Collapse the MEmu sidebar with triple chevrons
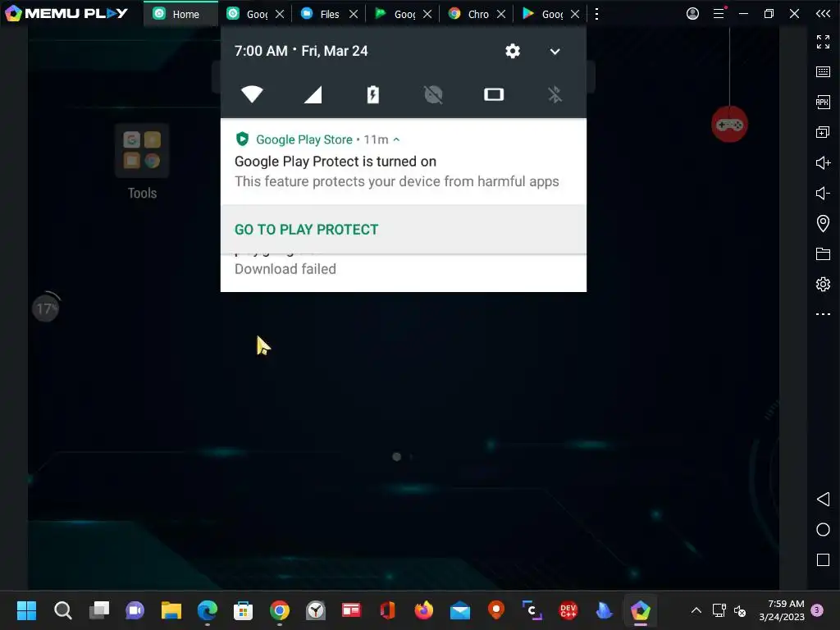This screenshot has height=630, width=840. (x=823, y=13)
